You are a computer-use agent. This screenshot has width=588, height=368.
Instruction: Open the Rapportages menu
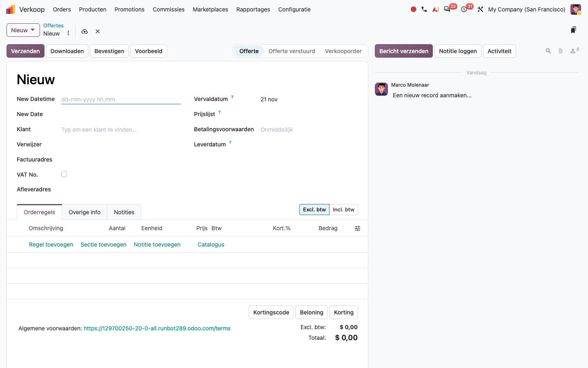pyautogui.click(x=253, y=9)
